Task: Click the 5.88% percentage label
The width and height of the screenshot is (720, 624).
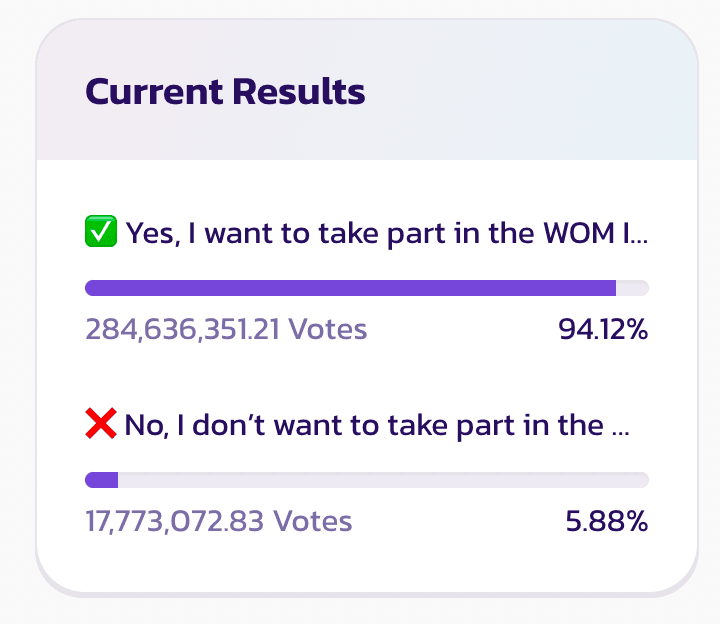Action: coord(607,521)
